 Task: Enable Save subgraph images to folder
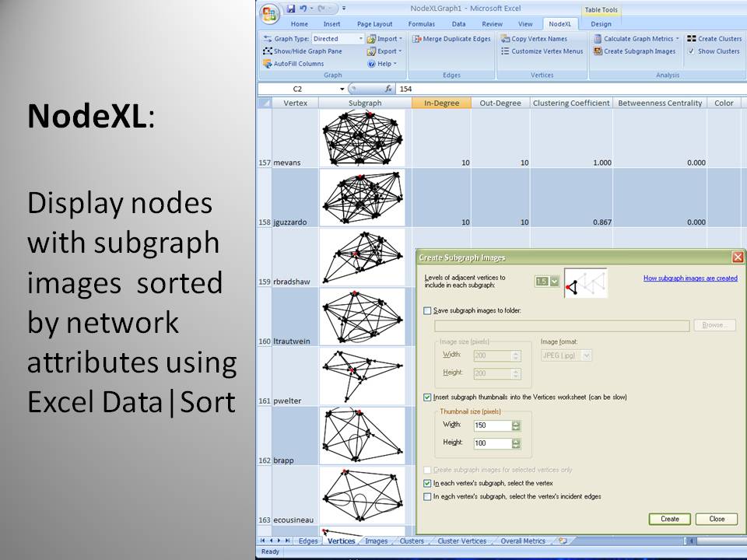click(426, 311)
